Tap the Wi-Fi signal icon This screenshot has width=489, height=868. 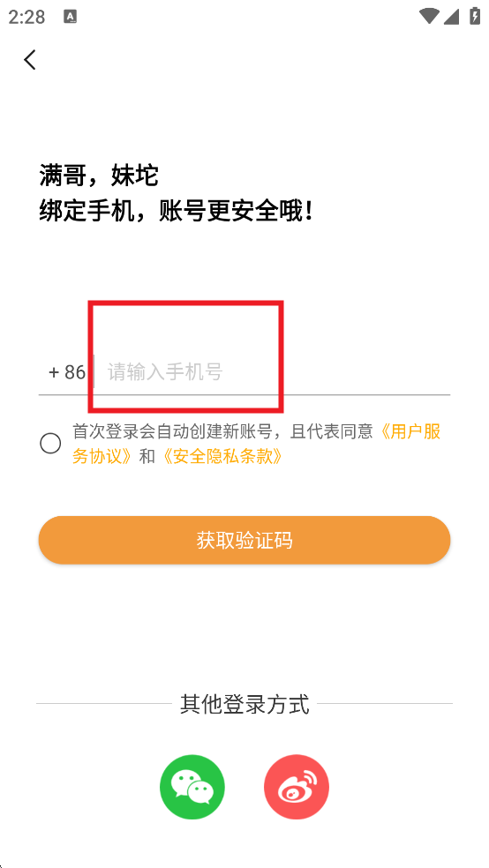(429, 16)
